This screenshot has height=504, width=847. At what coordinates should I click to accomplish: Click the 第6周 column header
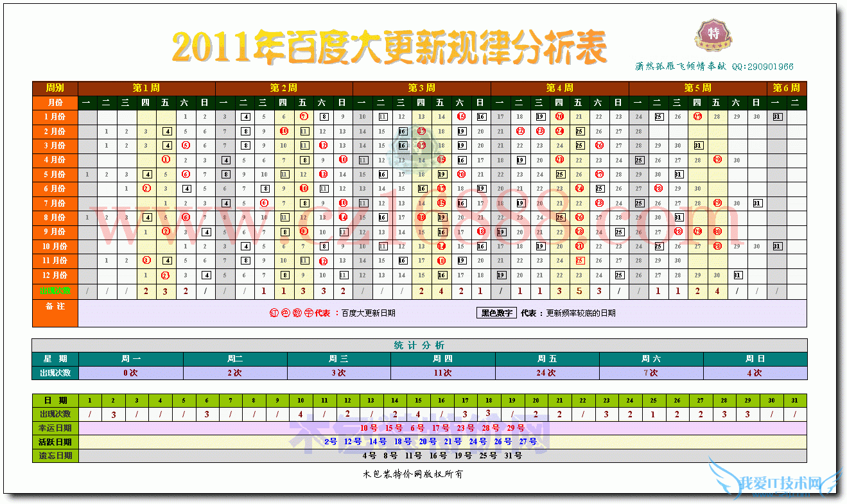(787, 88)
